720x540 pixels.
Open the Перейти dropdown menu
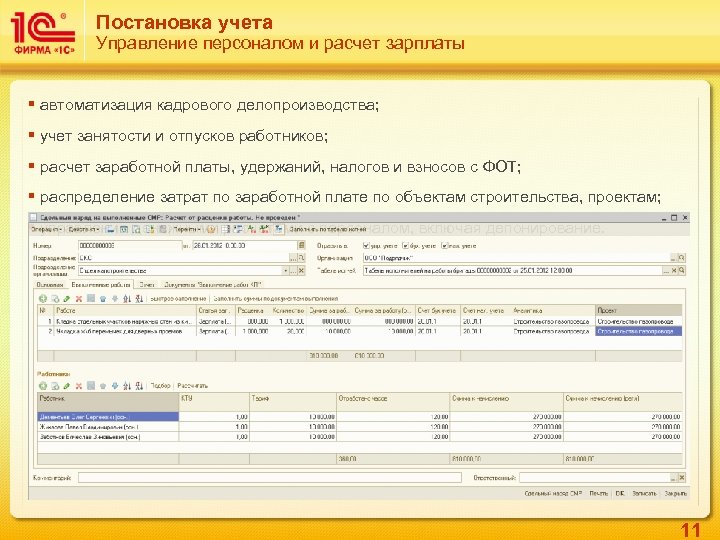[187, 229]
